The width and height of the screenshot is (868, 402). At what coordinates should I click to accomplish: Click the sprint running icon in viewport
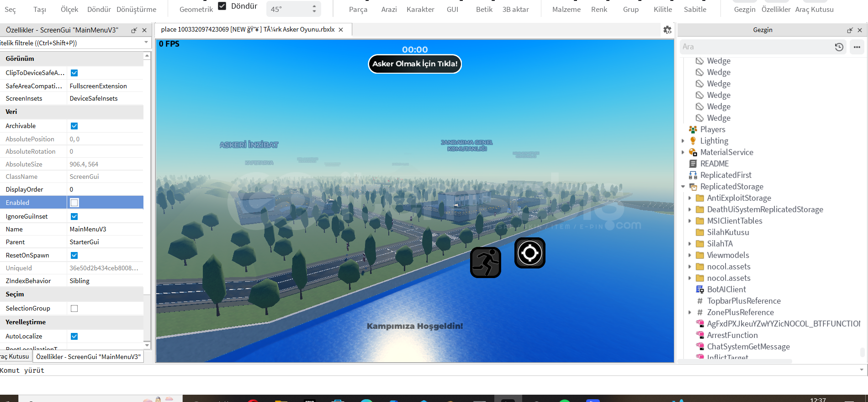click(486, 263)
